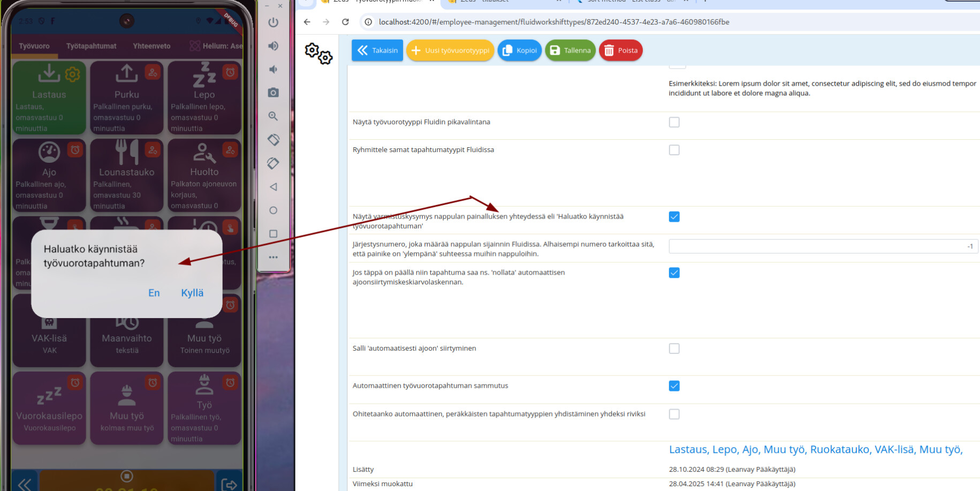
Task: Click the Takaisin button
Action: (377, 50)
